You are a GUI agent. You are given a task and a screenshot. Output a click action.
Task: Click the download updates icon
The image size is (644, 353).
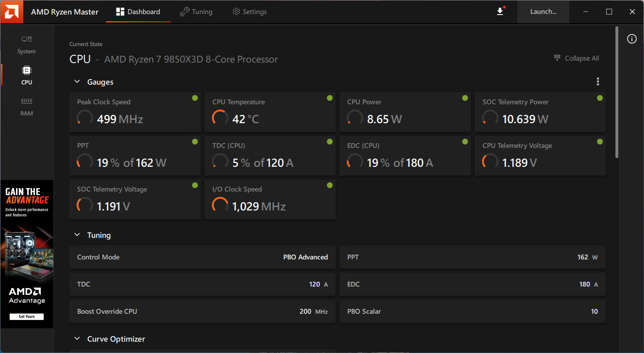click(500, 12)
